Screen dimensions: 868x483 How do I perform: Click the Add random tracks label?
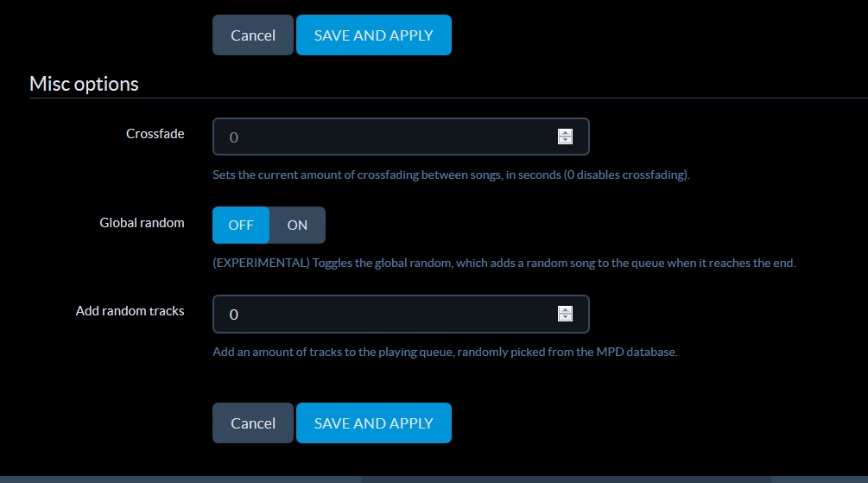130,311
